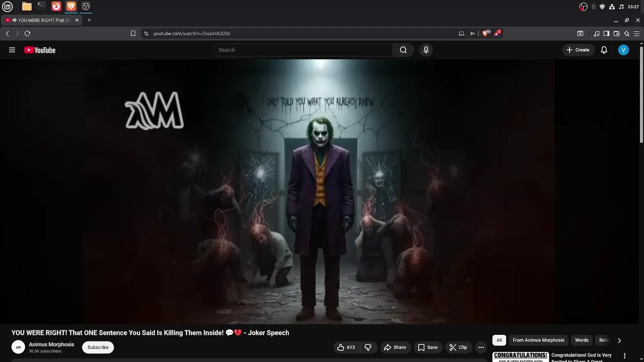Image resolution: width=644 pixels, height=362 pixels.
Task: Open the file manager folder icon
Action: pos(27,7)
